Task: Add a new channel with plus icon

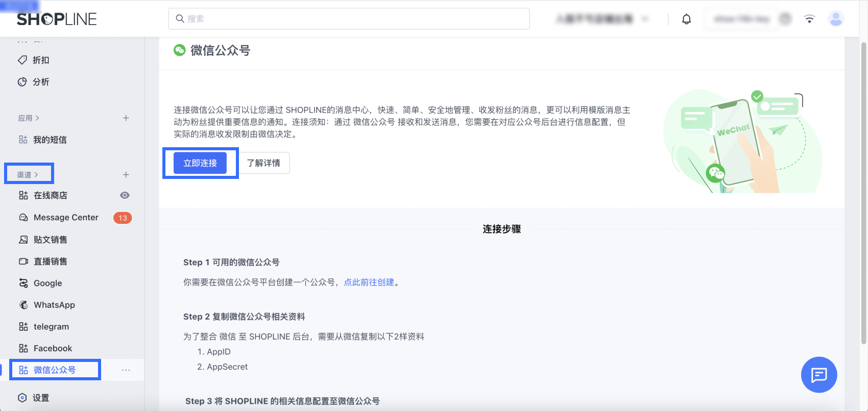Action: tap(126, 175)
